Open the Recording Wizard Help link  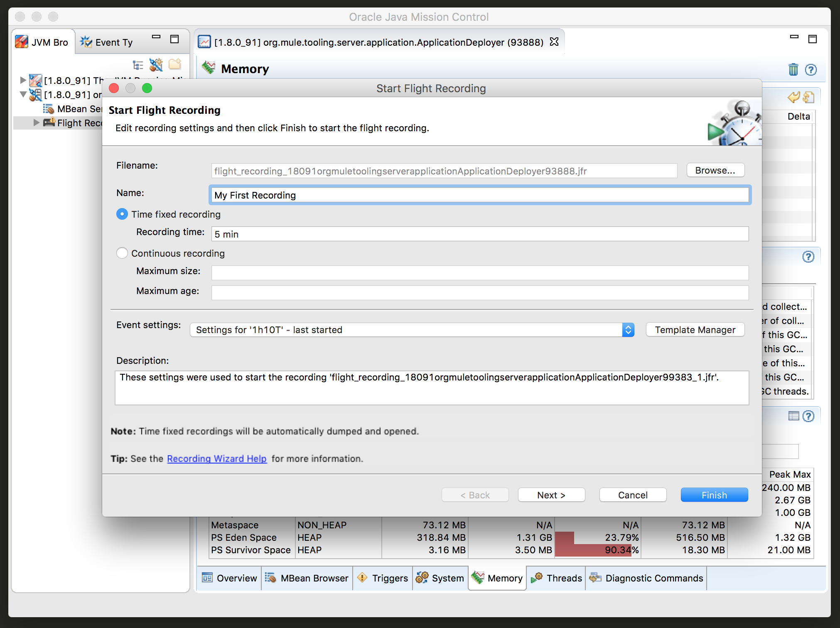tap(216, 459)
